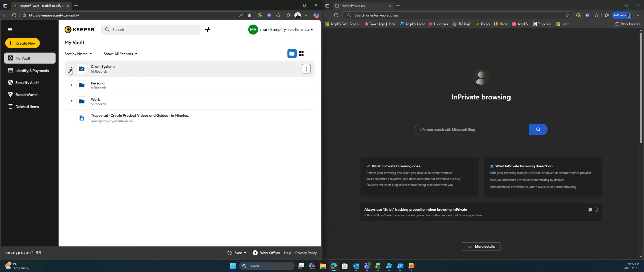644x272 pixels.
Task: Switch to grid tile view
Action: pos(301,54)
